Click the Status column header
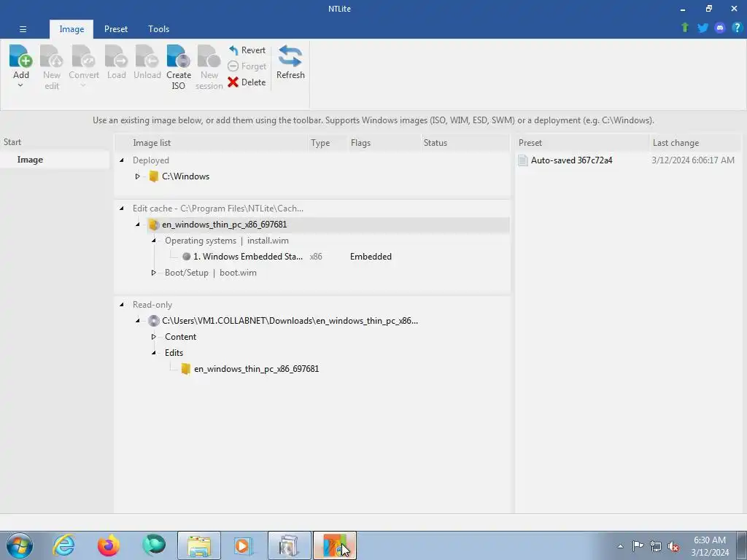 click(x=465, y=143)
